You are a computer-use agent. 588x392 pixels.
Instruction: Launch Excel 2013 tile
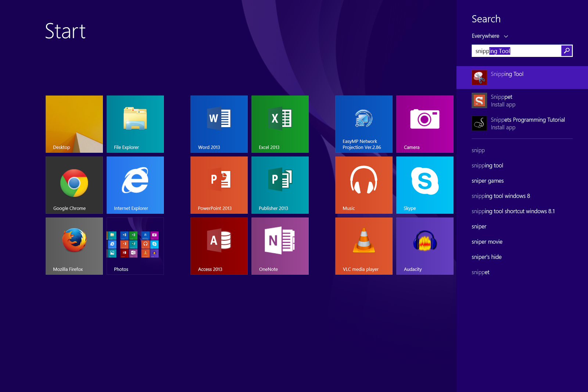pyautogui.click(x=280, y=124)
